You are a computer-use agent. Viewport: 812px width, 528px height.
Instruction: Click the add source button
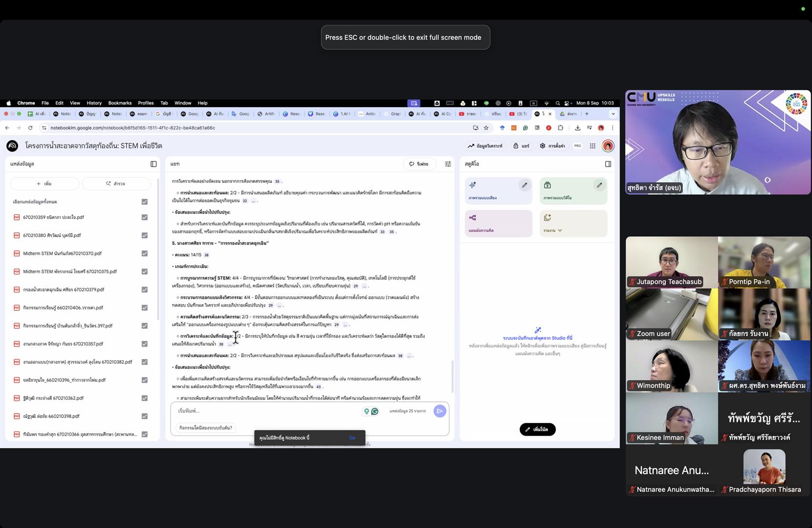(x=44, y=184)
